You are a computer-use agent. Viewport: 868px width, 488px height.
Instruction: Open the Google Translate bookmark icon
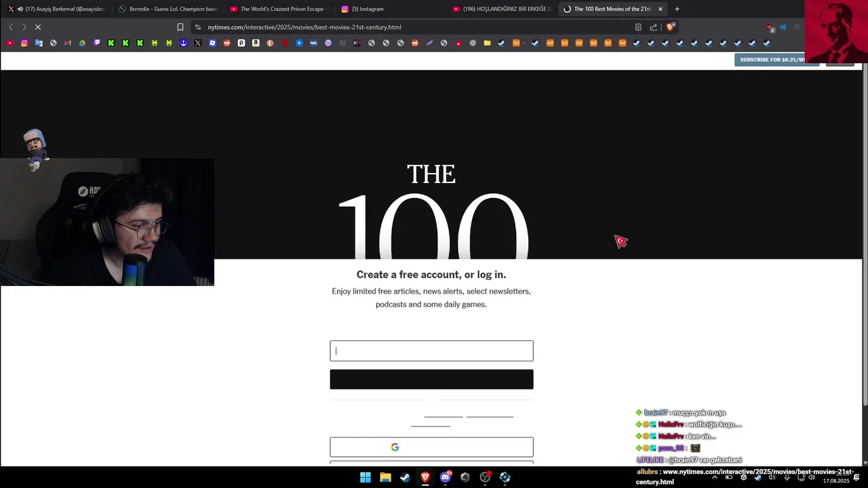click(x=39, y=43)
